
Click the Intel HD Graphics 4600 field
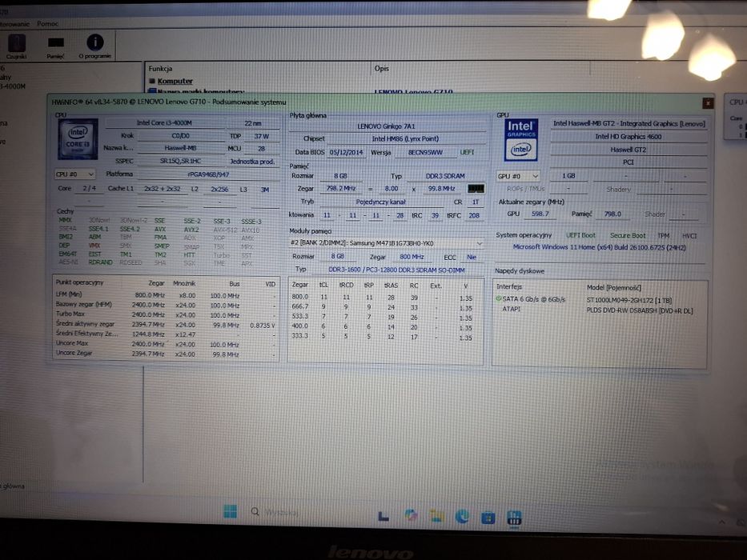point(629,137)
